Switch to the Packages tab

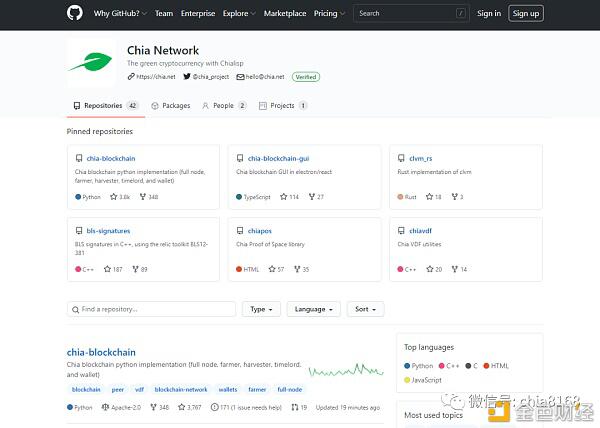click(x=170, y=105)
